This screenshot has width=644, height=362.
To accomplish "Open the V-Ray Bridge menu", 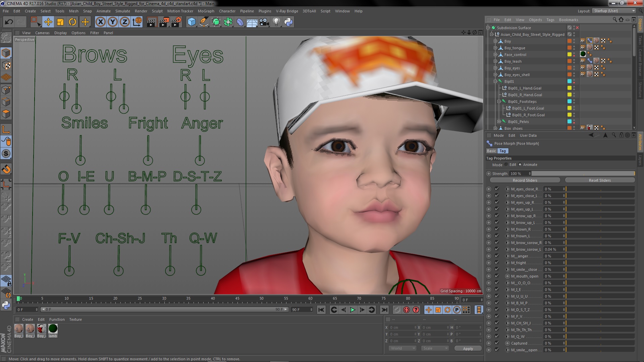I will pyautogui.click(x=287, y=11).
